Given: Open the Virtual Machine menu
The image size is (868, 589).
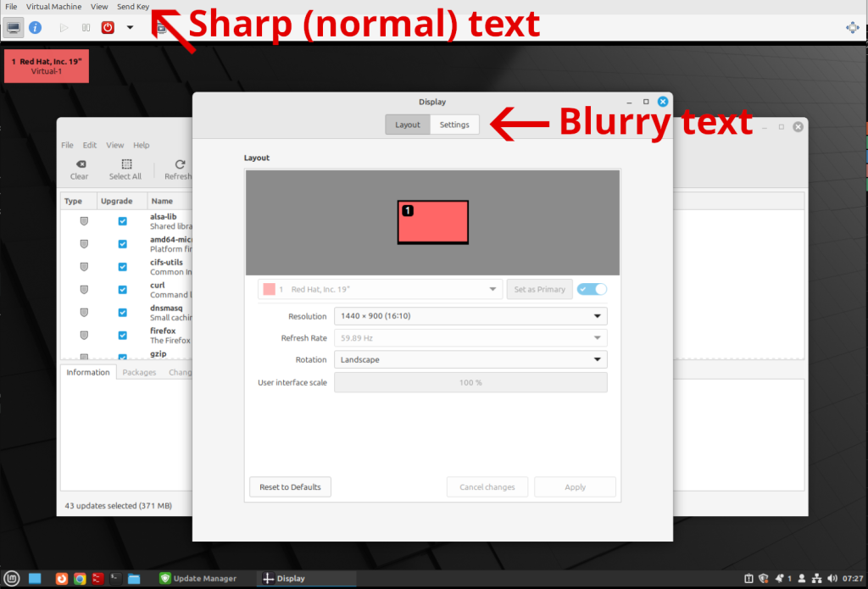Looking at the screenshot, I should pyautogui.click(x=53, y=7).
